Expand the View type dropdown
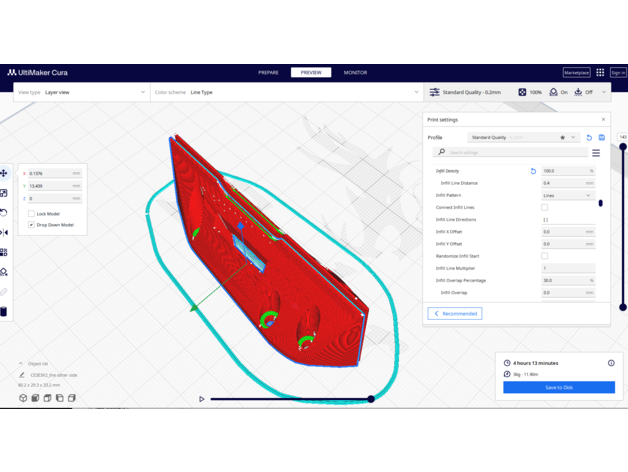Screen dimensions: 628x472 tap(80, 92)
